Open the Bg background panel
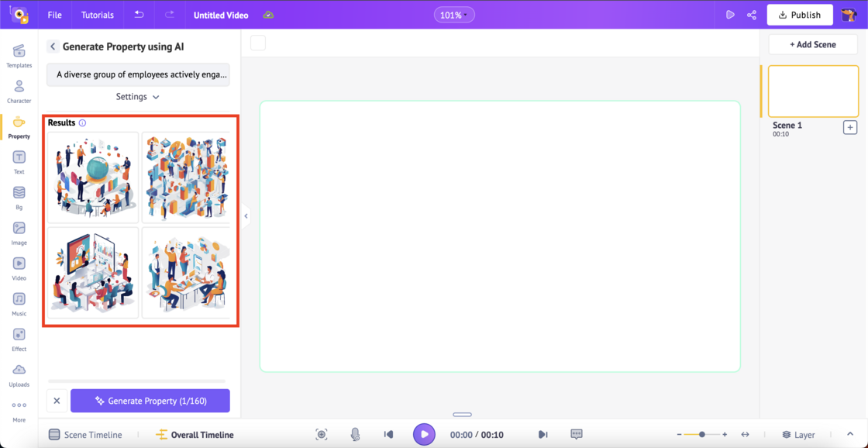The width and height of the screenshot is (868, 448). [x=19, y=195]
